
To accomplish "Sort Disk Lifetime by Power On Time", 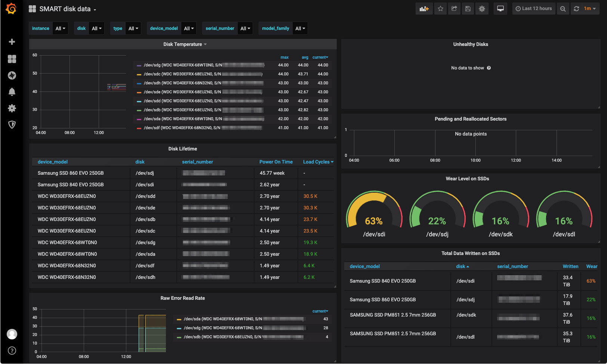I will [276, 162].
